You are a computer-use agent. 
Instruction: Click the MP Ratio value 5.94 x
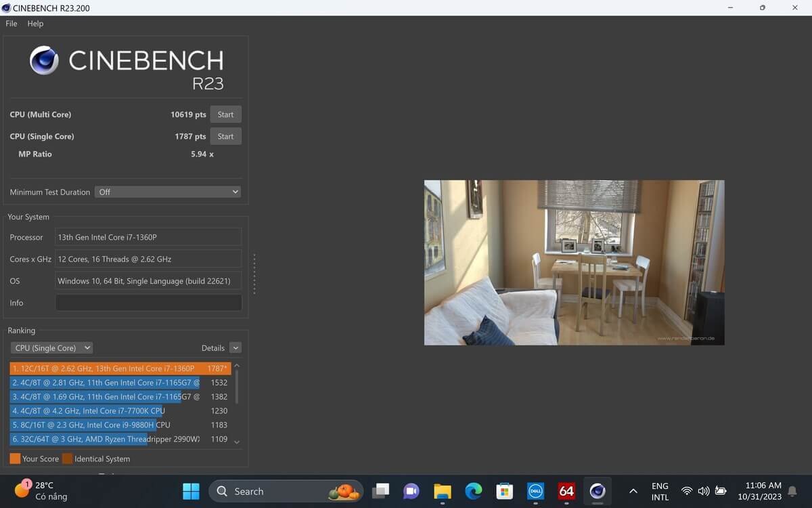point(202,154)
